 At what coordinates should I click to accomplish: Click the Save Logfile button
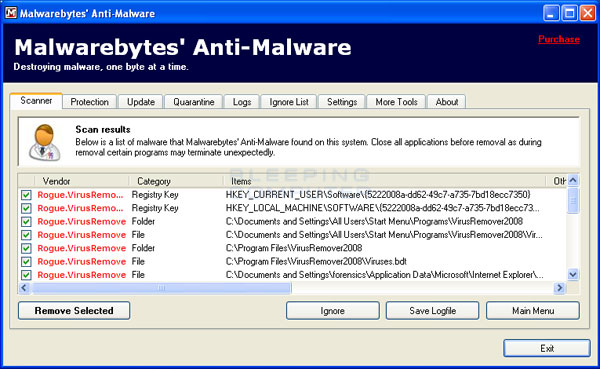(432, 310)
